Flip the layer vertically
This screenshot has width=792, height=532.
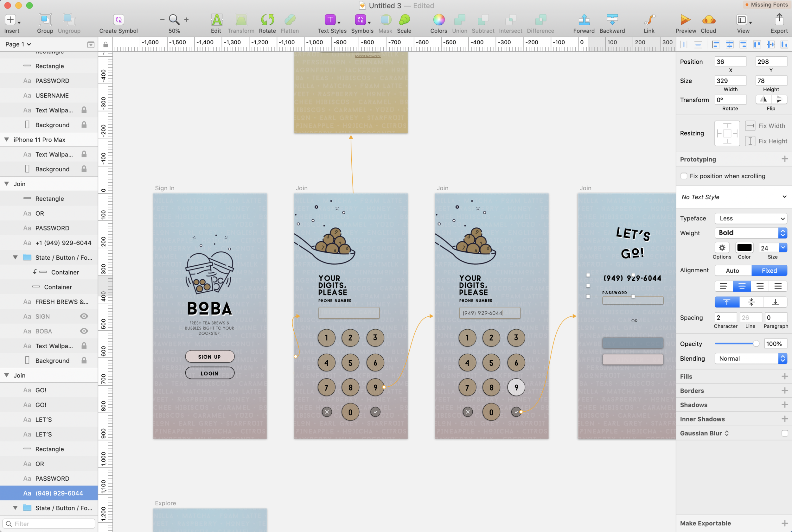tap(779, 99)
